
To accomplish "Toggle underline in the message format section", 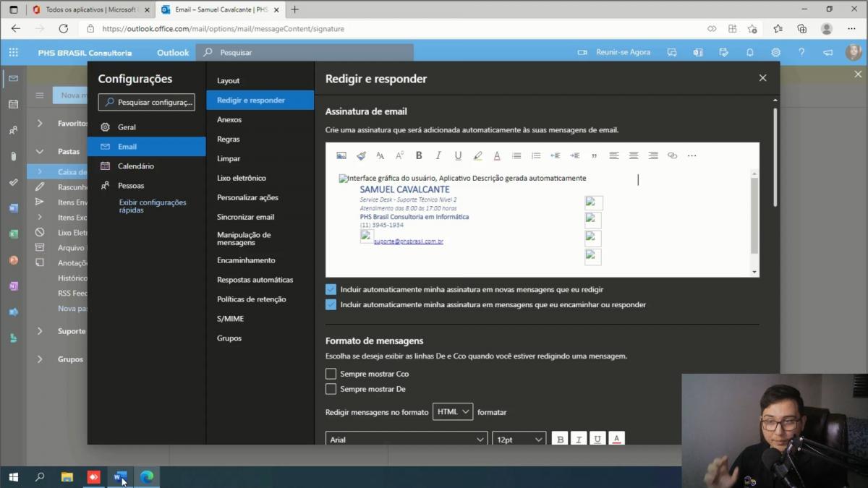I will coord(597,440).
